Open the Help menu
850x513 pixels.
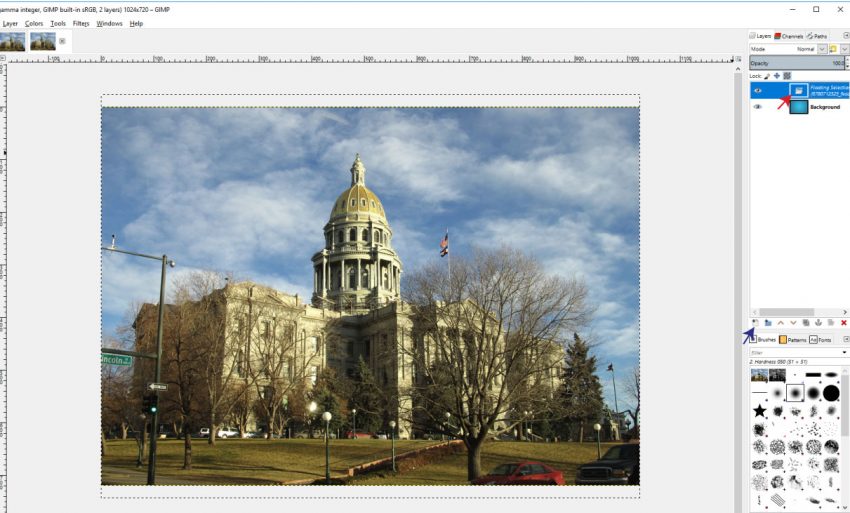[x=136, y=23]
